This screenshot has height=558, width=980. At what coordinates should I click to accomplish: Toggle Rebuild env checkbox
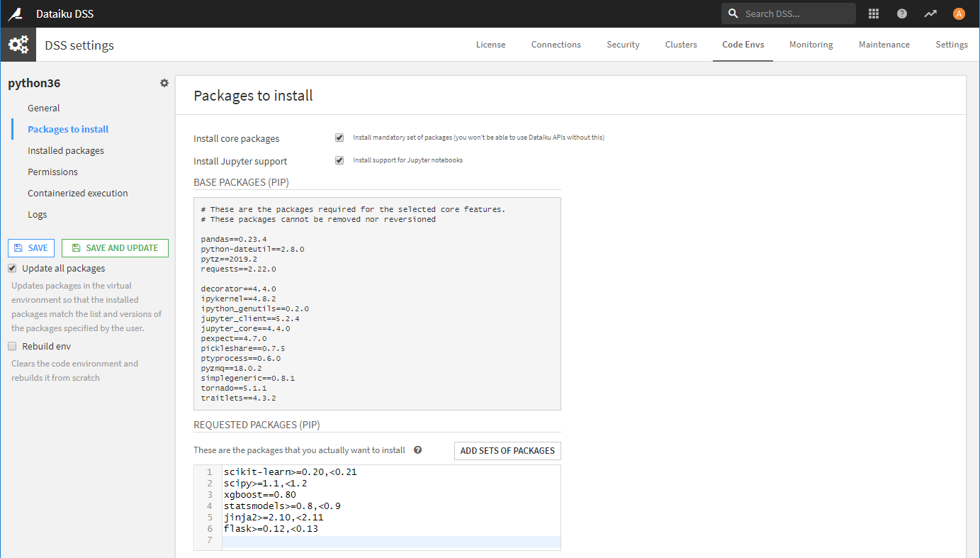pyautogui.click(x=12, y=346)
